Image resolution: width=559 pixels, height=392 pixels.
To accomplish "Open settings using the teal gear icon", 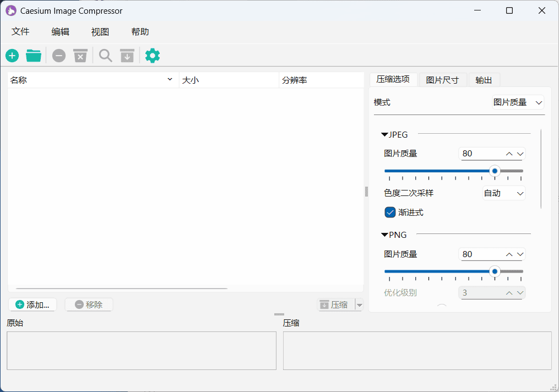I will [153, 56].
